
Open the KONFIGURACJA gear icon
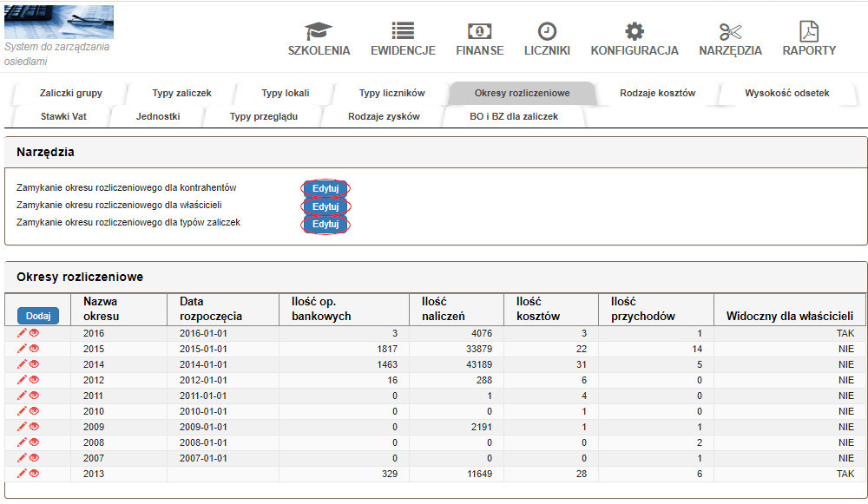pos(635,31)
